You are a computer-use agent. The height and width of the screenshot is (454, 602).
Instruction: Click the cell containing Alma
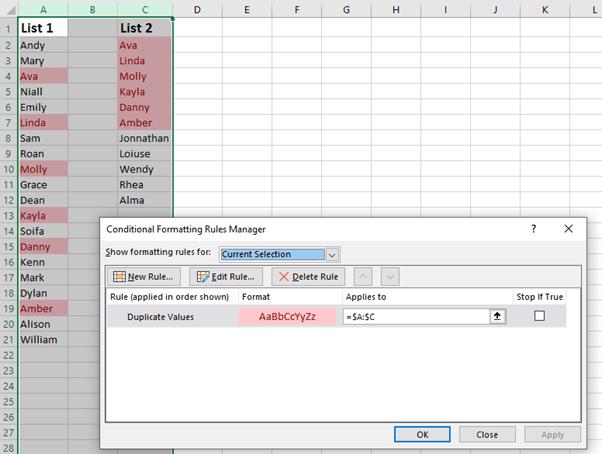pos(145,200)
